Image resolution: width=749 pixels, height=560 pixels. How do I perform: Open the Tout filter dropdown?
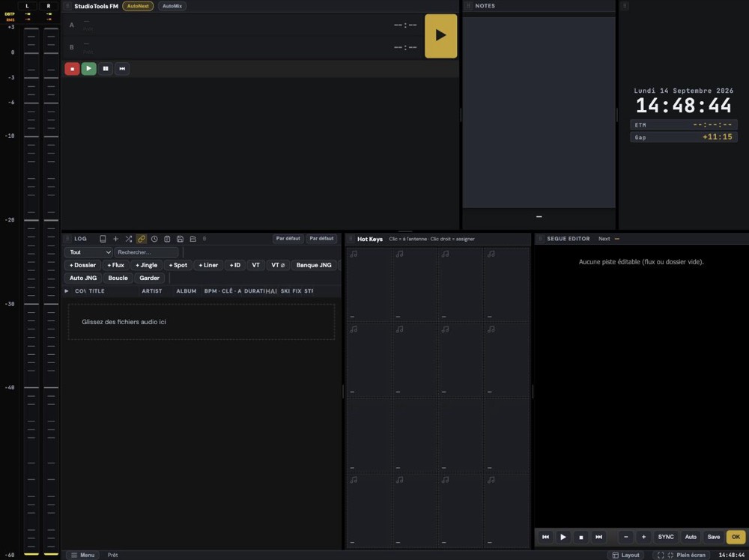(x=89, y=252)
